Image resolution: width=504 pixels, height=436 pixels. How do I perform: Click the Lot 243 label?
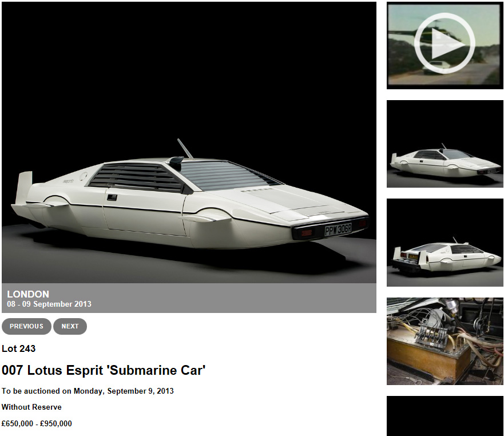[19, 348]
